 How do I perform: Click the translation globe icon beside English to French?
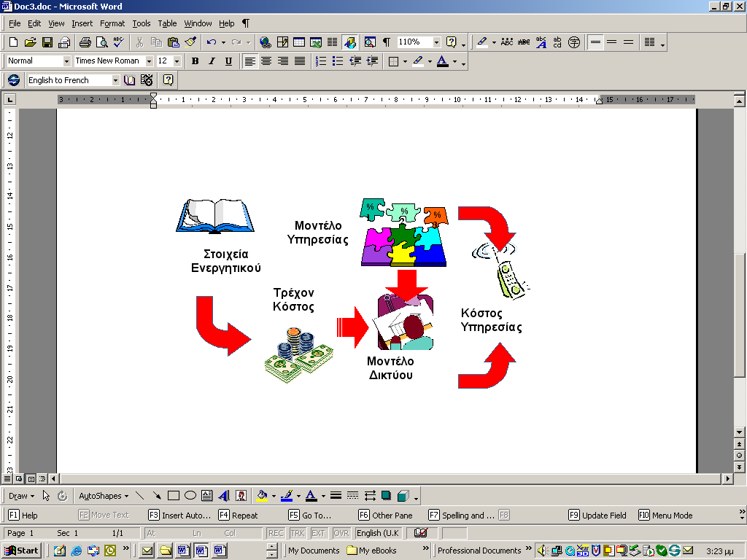(x=14, y=80)
